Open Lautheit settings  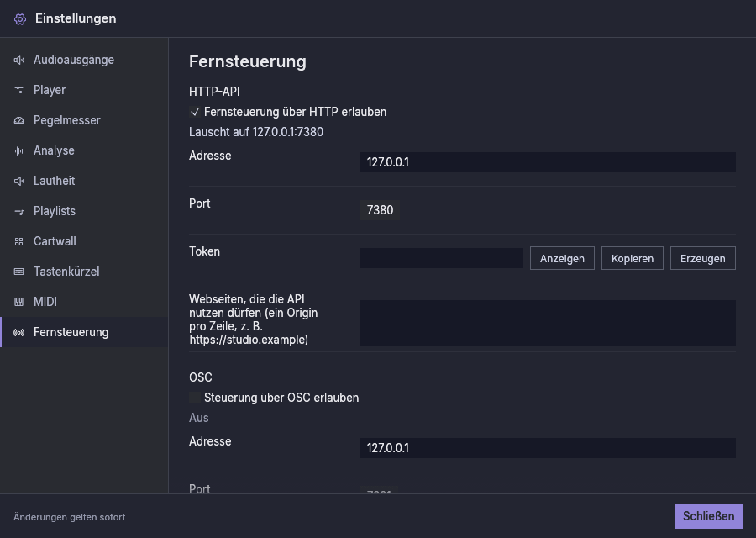coord(84,181)
